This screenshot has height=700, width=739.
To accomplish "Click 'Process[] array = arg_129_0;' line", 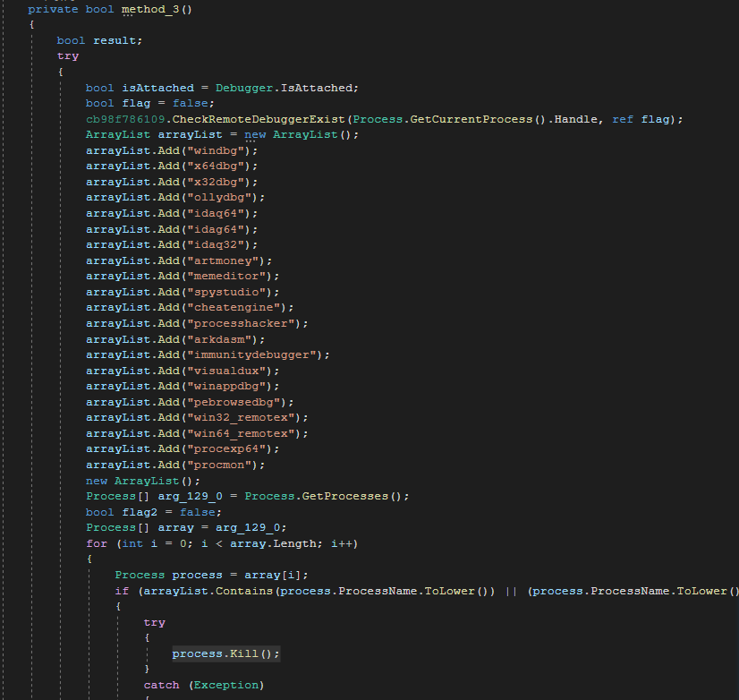I will pyautogui.click(x=186, y=528).
